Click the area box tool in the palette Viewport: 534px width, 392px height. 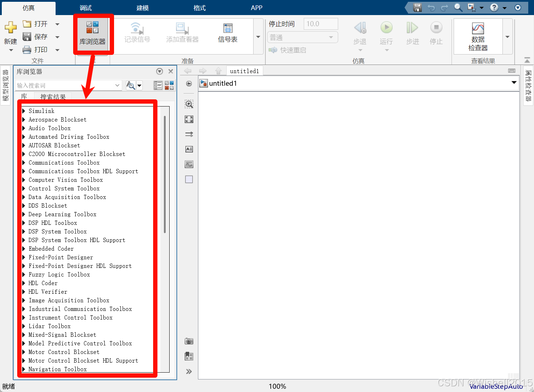(x=189, y=179)
